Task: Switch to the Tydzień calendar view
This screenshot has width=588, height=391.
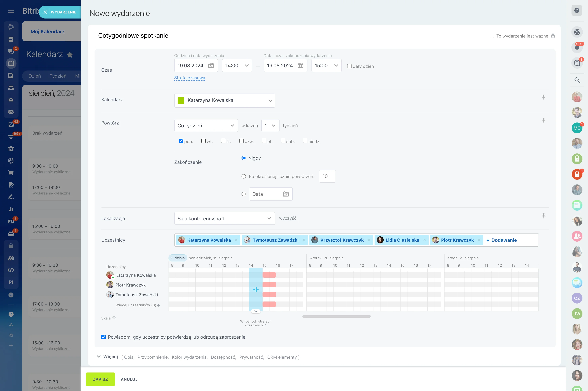Action: click(x=58, y=76)
